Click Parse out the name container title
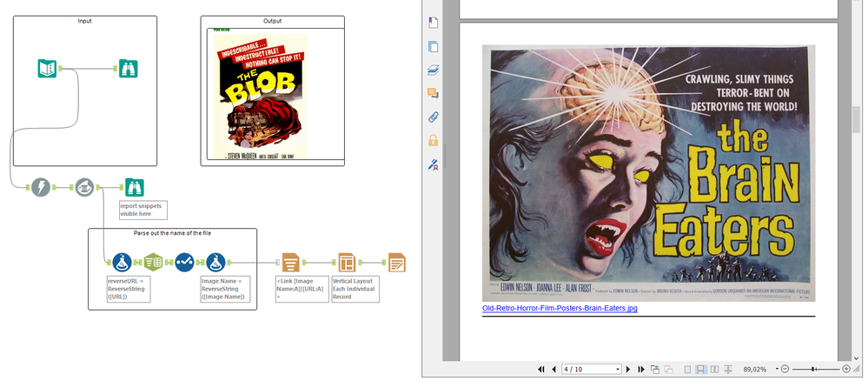Screen dimensions: 868x381 pyautogui.click(x=172, y=233)
